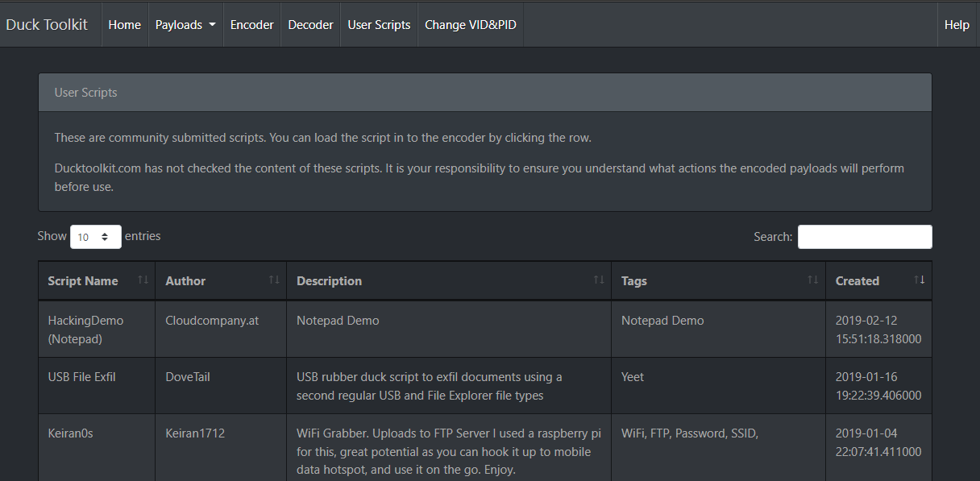Screen dimensions: 980x481
Task: Load the USB File Exfil script
Action: point(82,377)
